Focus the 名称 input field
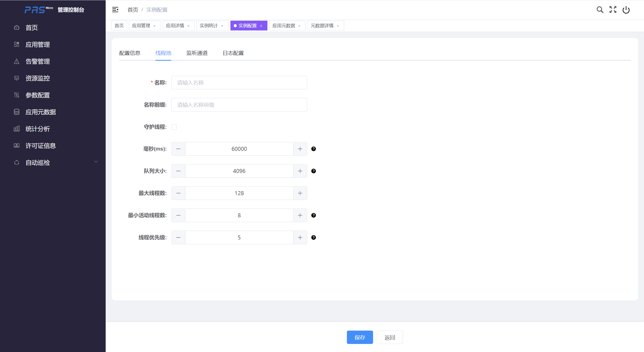This screenshot has width=644, height=352. [239, 83]
